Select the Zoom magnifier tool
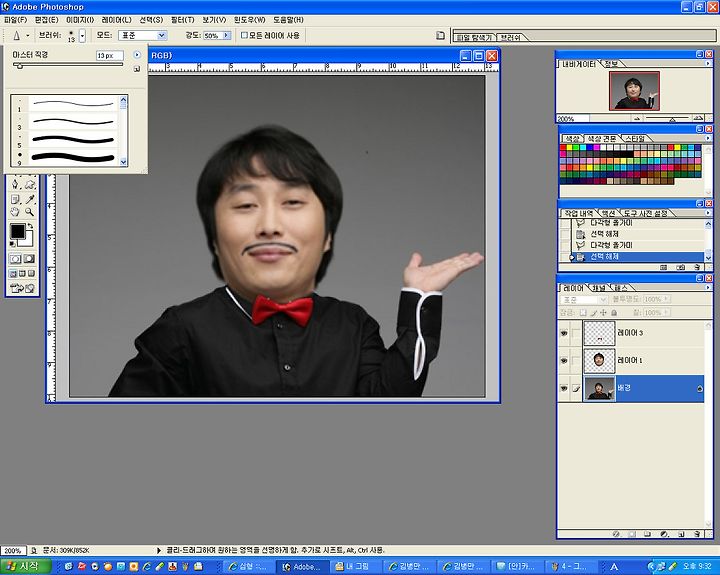 click(x=30, y=212)
